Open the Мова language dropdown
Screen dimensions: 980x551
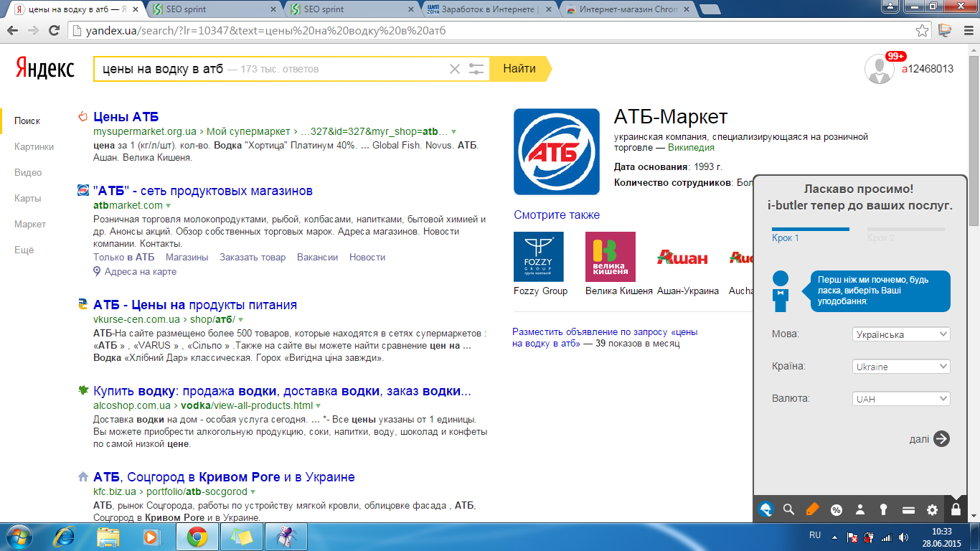click(x=902, y=334)
